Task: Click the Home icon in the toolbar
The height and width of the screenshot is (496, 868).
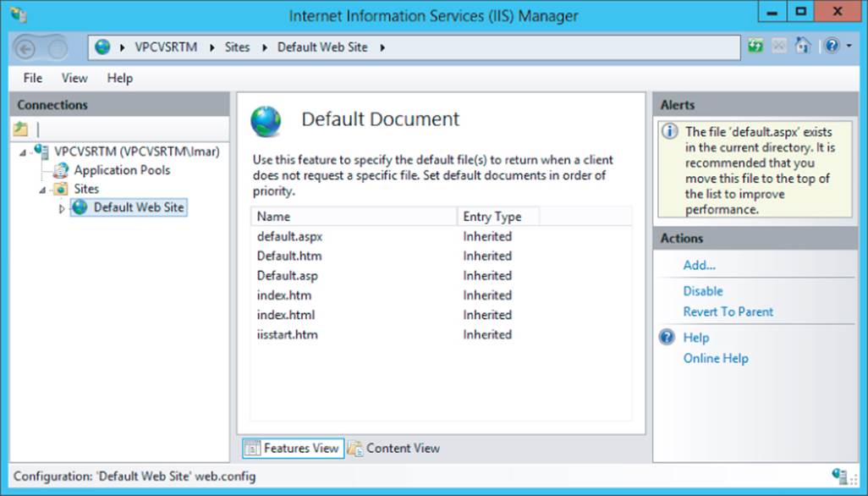Action: (803, 46)
